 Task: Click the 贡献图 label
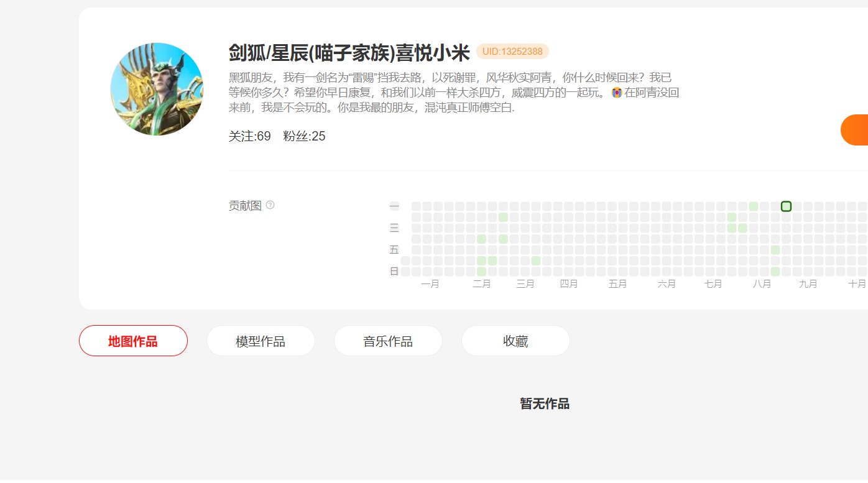point(245,206)
